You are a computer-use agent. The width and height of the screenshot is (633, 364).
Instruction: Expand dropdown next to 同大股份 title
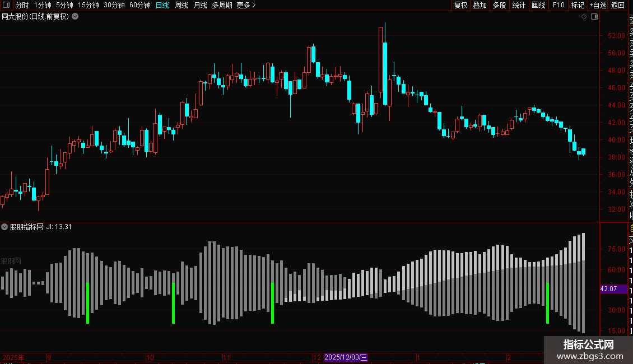click(75, 17)
